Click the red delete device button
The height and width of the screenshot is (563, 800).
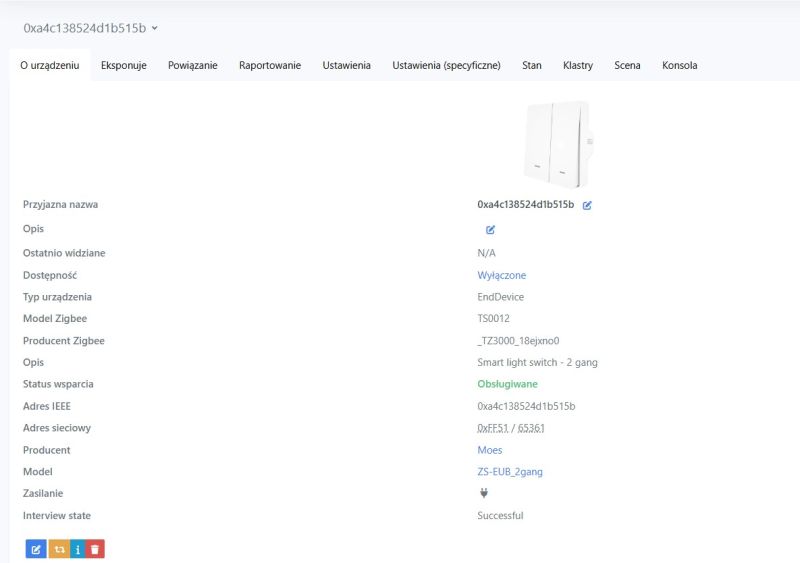click(95, 549)
